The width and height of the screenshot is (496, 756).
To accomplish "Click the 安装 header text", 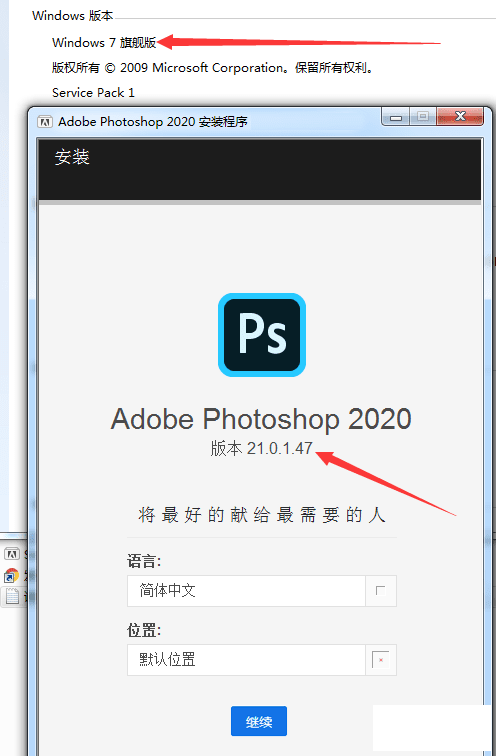I will click(x=72, y=157).
